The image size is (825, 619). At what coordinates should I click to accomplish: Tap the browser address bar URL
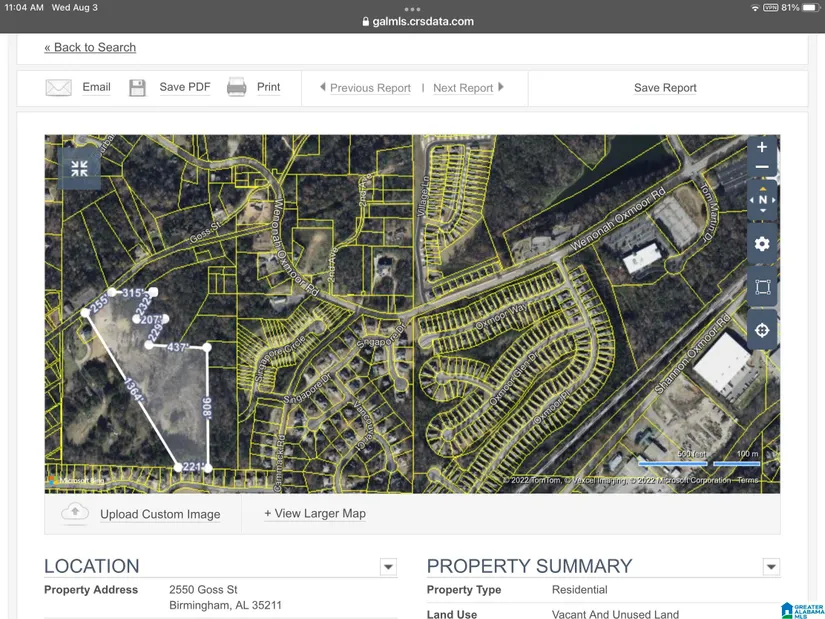(x=418, y=21)
